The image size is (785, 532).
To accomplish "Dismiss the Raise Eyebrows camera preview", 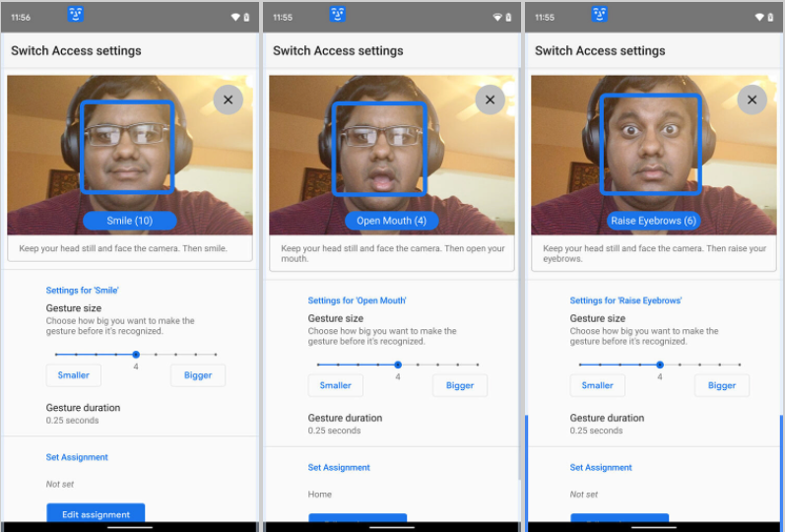I will [752, 100].
